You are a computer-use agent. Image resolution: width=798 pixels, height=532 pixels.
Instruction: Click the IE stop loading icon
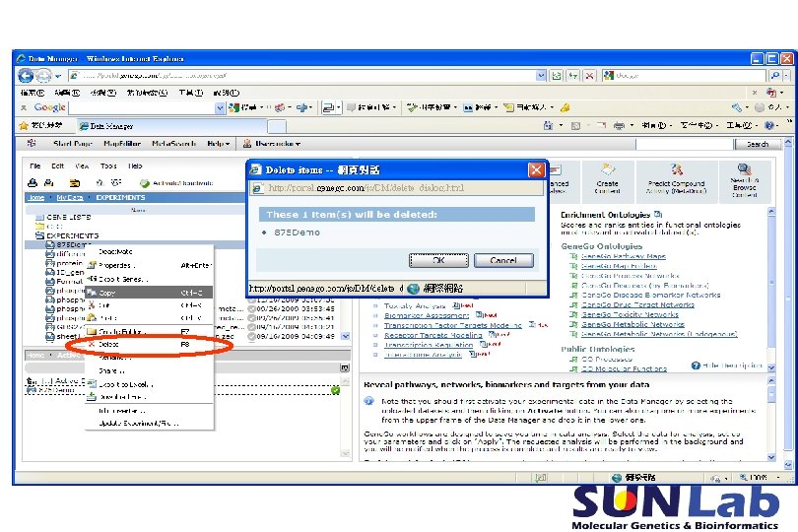pyautogui.click(x=589, y=76)
